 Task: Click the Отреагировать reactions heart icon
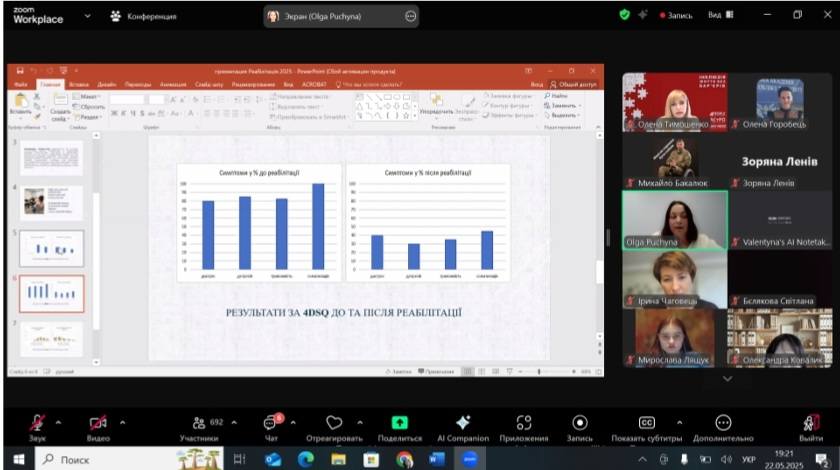click(x=334, y=422)
